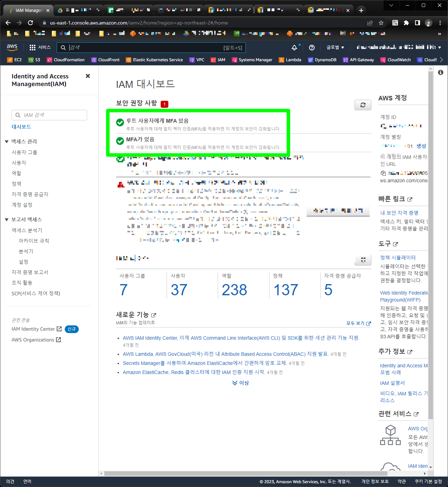Open Lambda from favorites bar
The width and height of the screenshot is (448, 487).
coord(290,60)
